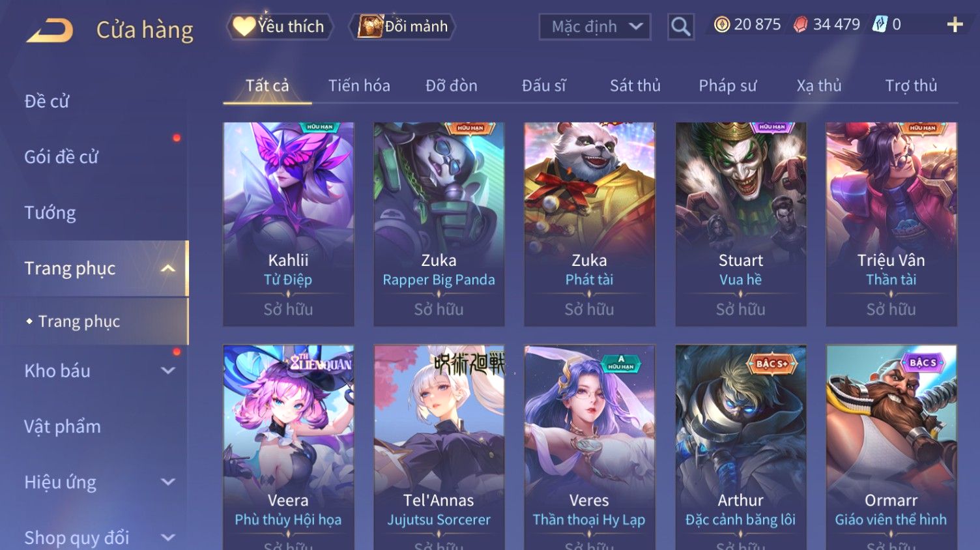
Task: Open search with magnifying glass icon
Action: (680, 27)
